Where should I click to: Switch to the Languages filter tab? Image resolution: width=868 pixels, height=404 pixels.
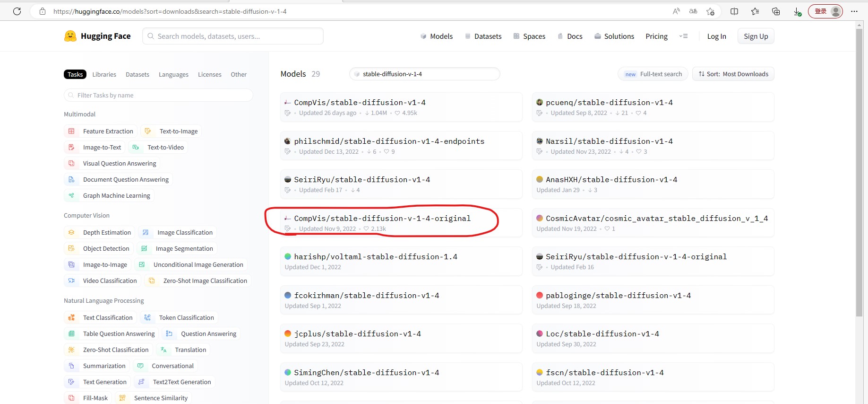173,74
